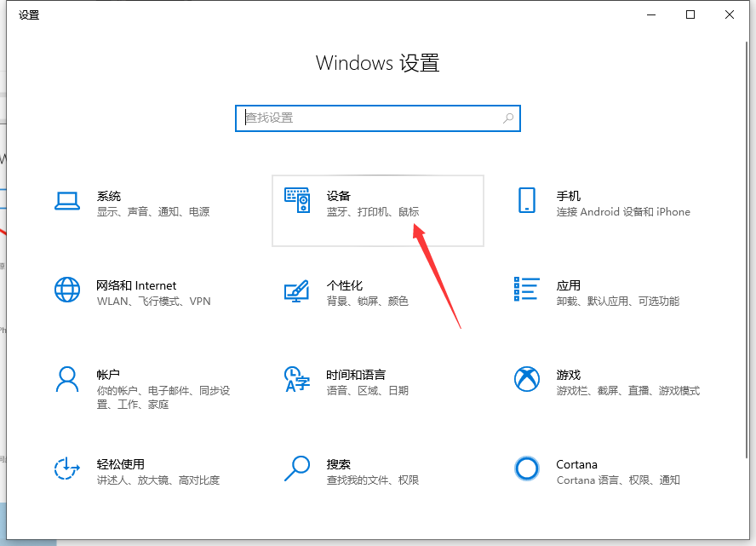756x546 pixels.
Task: Click the 时间和语言 clock and letter icon
Action: tap(296, 379)
